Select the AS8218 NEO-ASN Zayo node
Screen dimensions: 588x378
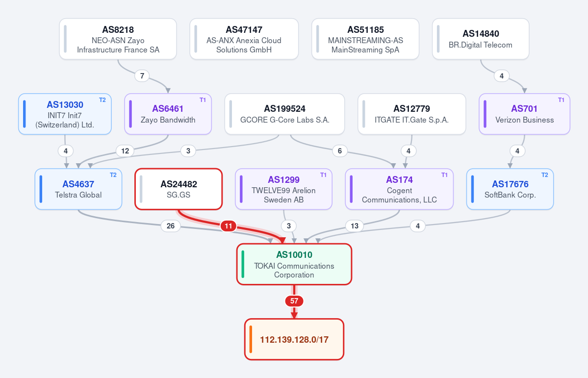tap(118, 39)
